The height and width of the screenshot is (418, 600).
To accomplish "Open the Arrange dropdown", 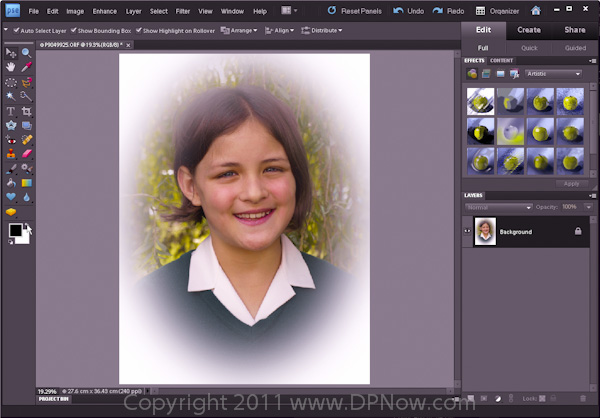I will [x=241, y=31].
